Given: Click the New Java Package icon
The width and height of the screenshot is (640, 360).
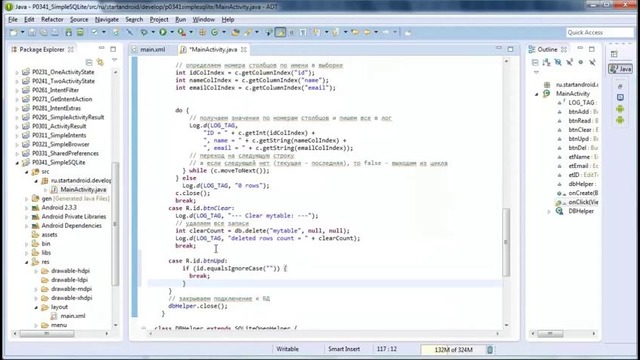Looking at the screenshot, I should pyautogui.click(x=202, y=32).
